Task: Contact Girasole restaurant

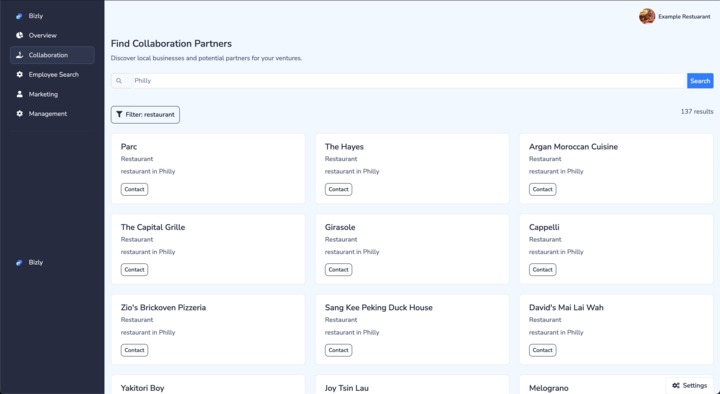Action: point(338,270)
